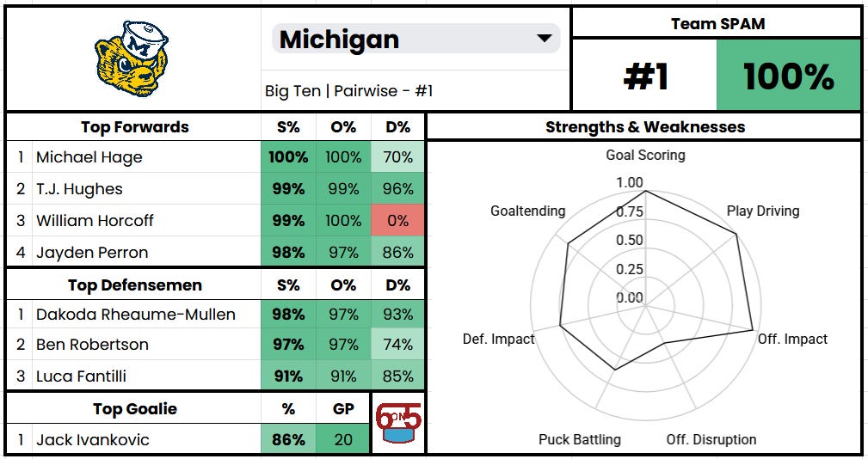Select the Strengths & Weaknesses heading
Image resolution: width=868 pixels, height=459 pixels.
coord(645,126)
